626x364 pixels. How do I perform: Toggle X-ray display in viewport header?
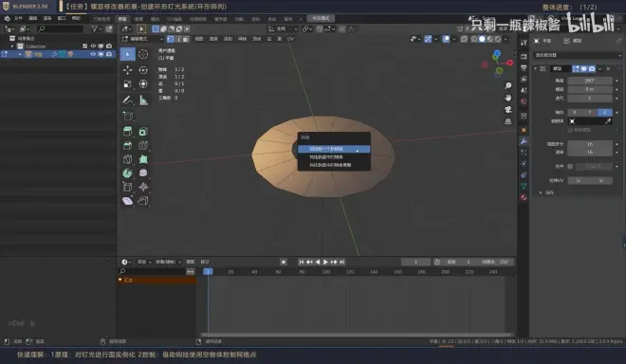click(x=464, y=39)
